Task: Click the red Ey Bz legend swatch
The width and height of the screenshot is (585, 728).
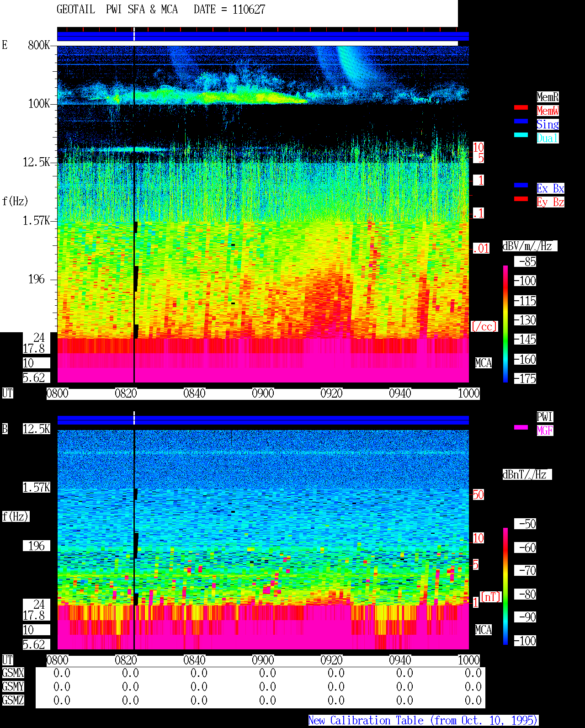Action: point(521,199)
